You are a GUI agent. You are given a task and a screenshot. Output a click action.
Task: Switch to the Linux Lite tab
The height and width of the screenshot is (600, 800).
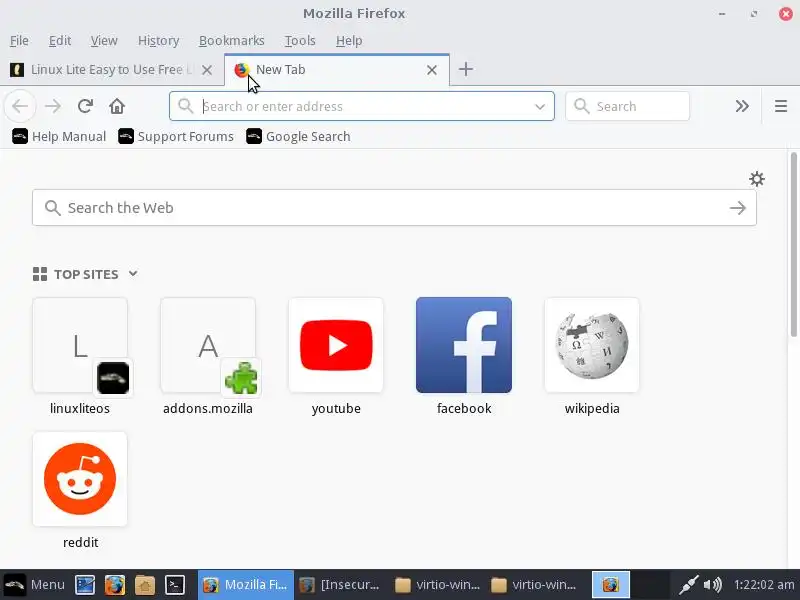point(112,69)
